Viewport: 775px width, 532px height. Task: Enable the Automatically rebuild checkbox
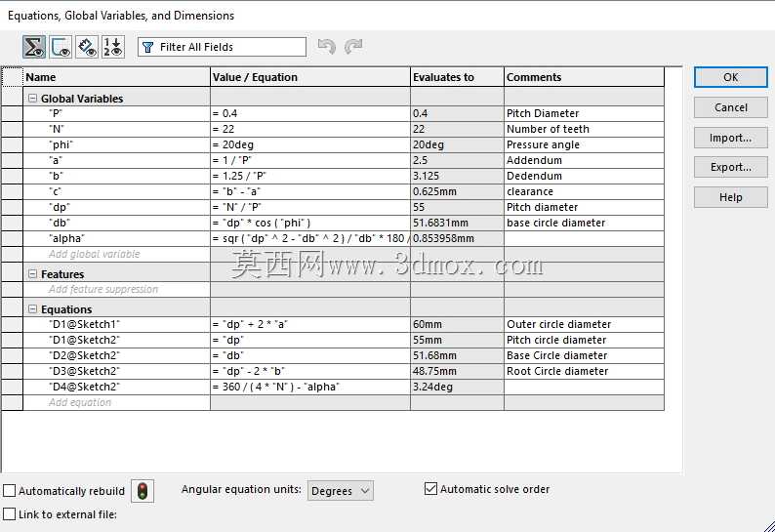point(10,490)
